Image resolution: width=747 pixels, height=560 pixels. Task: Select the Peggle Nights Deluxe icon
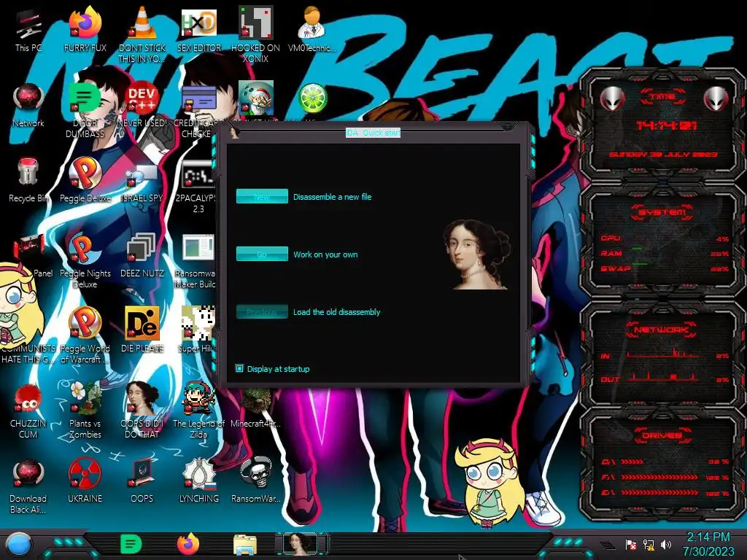pos(85,260)
